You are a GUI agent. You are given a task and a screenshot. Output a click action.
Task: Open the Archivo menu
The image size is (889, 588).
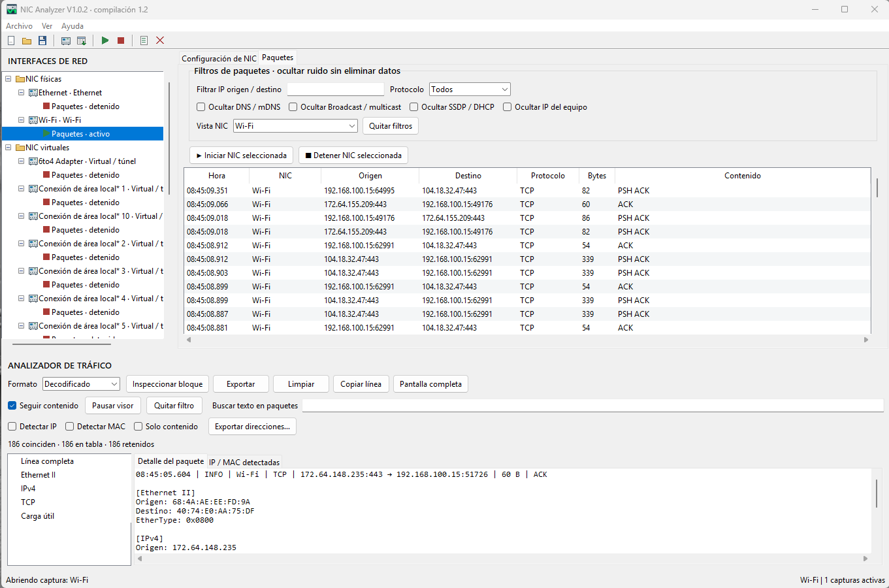[19, 26]
